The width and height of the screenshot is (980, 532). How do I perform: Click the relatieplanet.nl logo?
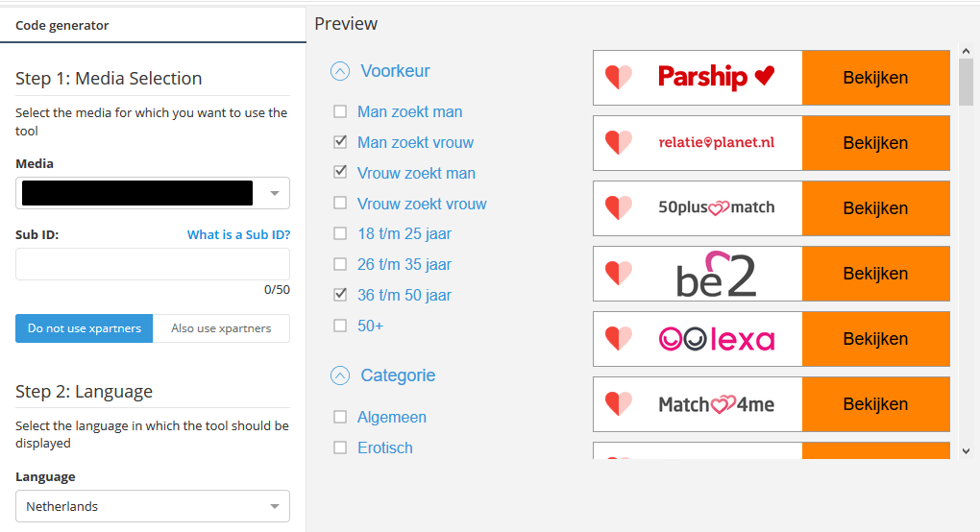coord(716,142)
